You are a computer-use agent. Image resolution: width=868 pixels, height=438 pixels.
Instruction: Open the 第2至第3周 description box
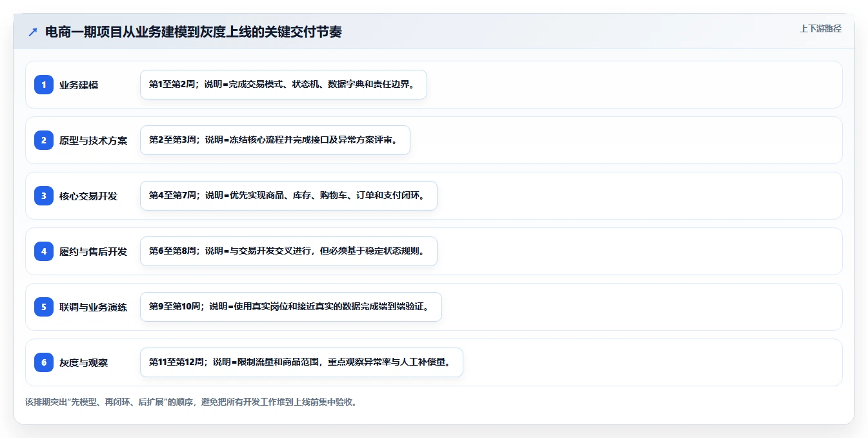275,140
